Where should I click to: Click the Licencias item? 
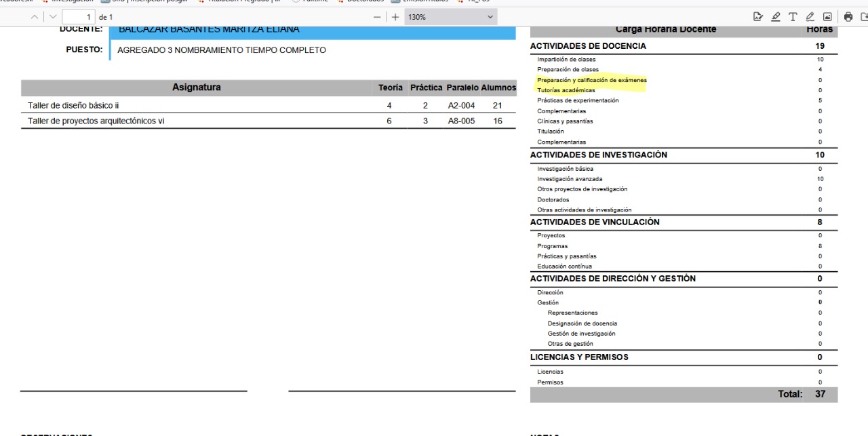(x=550, y=372)
